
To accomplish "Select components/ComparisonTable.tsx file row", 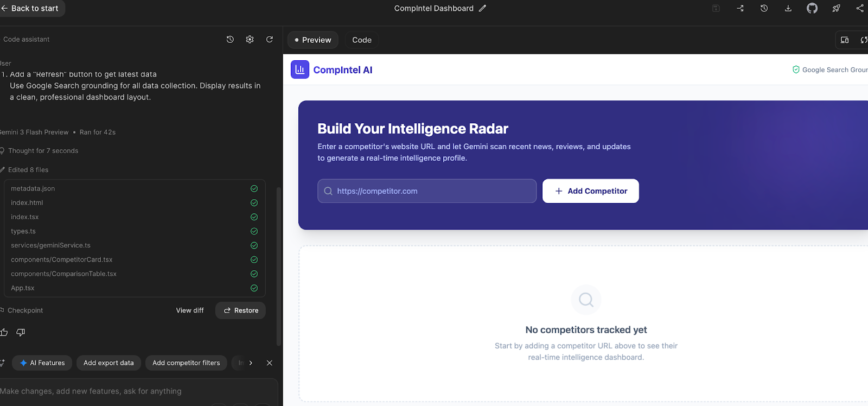I will pos(135,274).
